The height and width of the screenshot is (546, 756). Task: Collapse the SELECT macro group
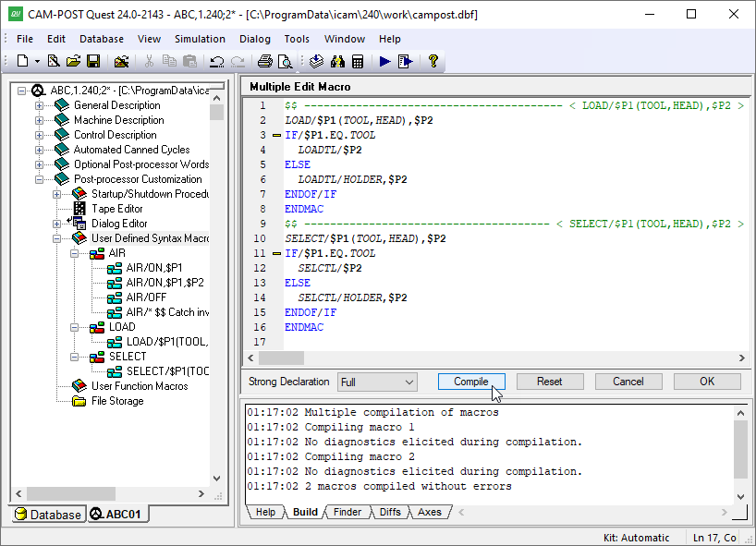(74, 358)
